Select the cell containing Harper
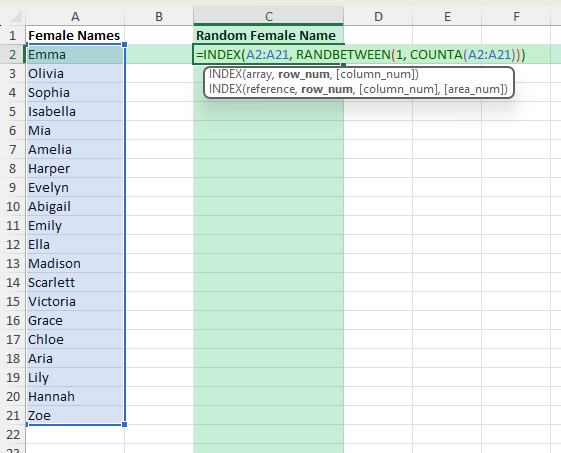Image resolution: width=561 pixels, height=453 pixels. tap(75, 168)
